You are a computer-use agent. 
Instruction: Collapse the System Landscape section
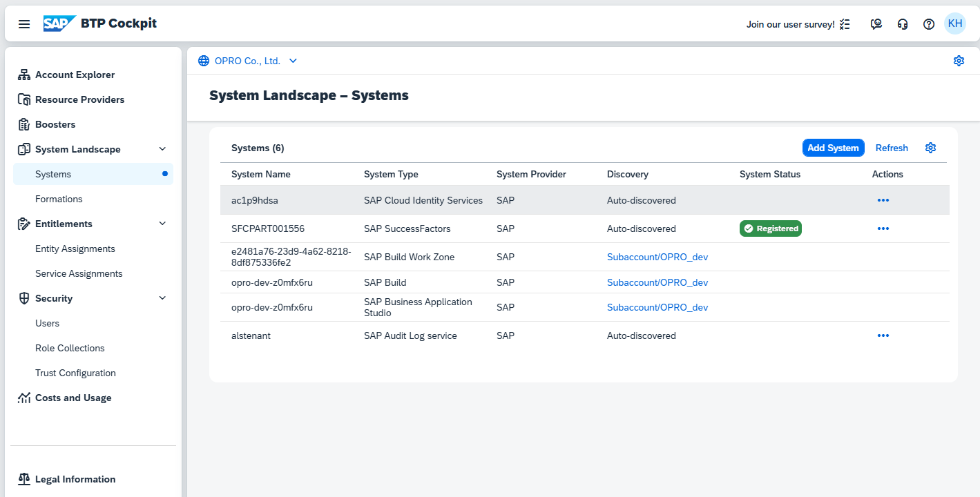click(162, 149)
